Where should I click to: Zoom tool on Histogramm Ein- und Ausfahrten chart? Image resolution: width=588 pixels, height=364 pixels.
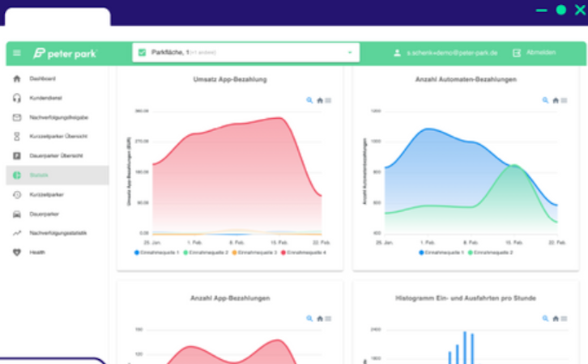(x=545, y=319)
